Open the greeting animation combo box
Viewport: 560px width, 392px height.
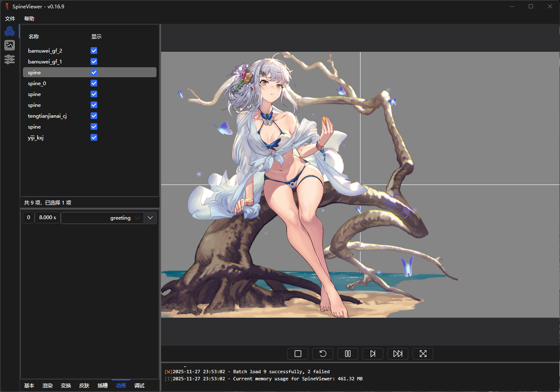click(x=102, y=218)
